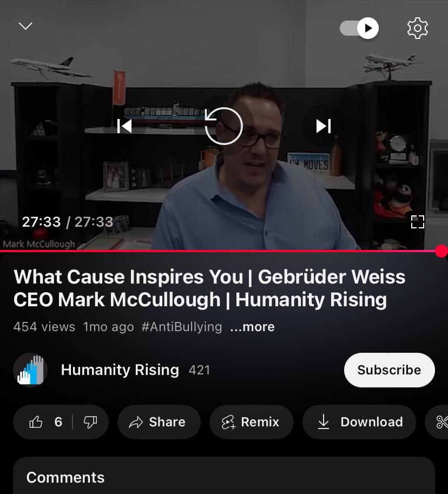The image size is (448, 494).
Task: Replay the video with circular arrow
Action: (x=223, y=126)
